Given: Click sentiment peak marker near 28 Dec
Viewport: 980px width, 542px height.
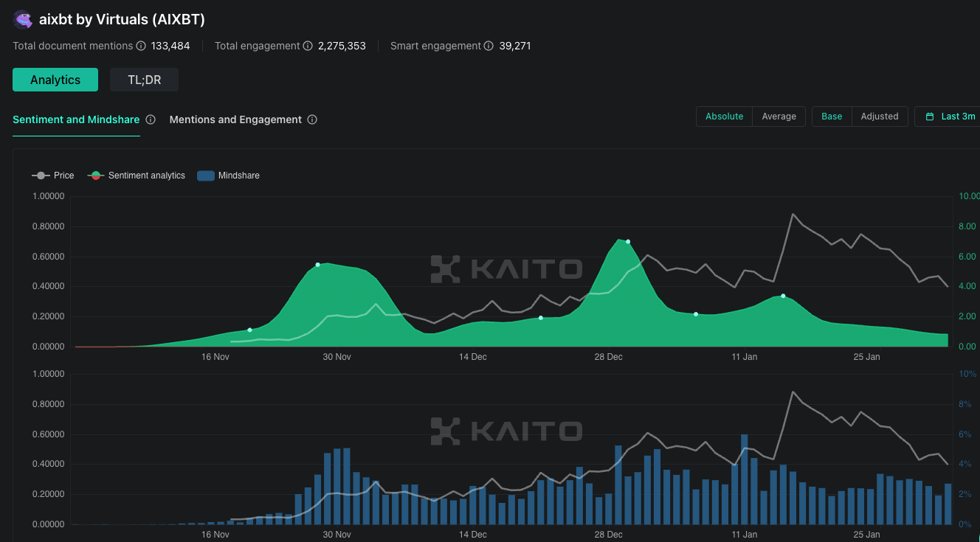Looking at the screenshot, I should (628, 241).
